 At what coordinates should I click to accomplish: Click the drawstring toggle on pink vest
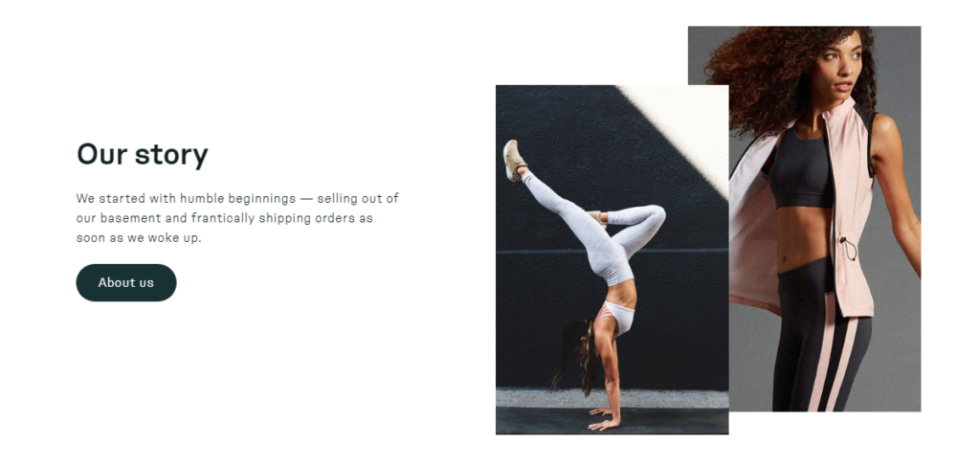847,248
